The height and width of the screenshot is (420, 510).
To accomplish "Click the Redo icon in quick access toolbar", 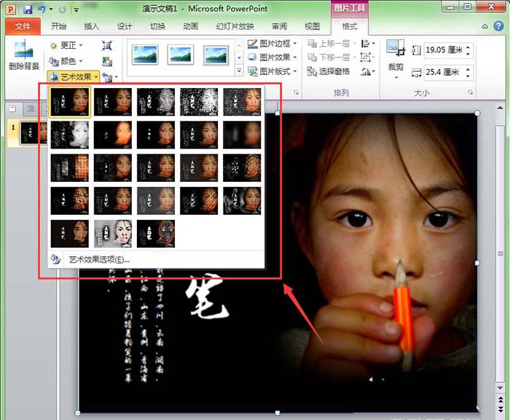I will [x=62, y=9].
